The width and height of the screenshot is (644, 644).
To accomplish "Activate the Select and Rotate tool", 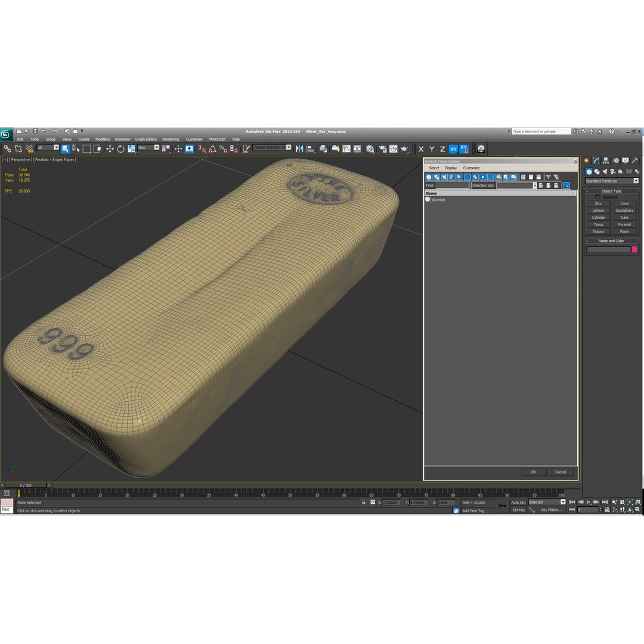I will pyautogui.click(x=120, y=148).
